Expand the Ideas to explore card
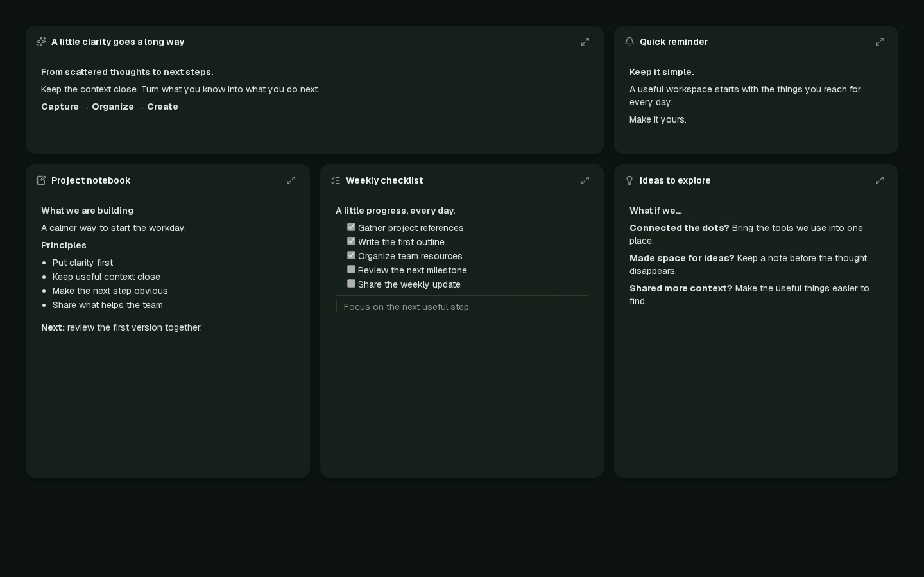 coord(880,180)
